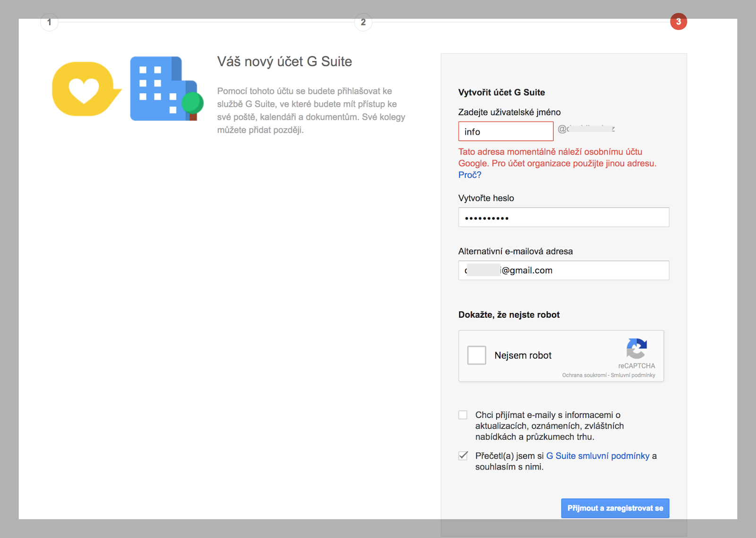756x538 pixels.
Task: Click the username field containing "info"
Action: (x=506, y=131)
